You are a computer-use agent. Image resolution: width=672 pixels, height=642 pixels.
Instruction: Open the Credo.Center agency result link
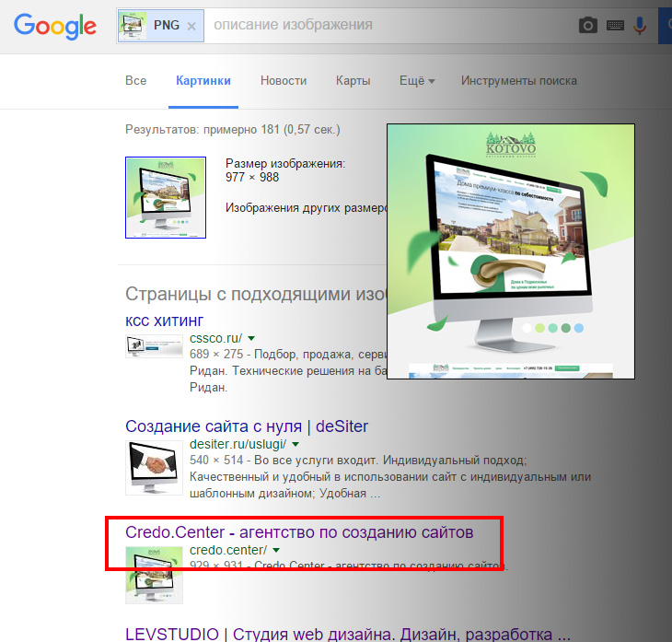click(299, 531)
